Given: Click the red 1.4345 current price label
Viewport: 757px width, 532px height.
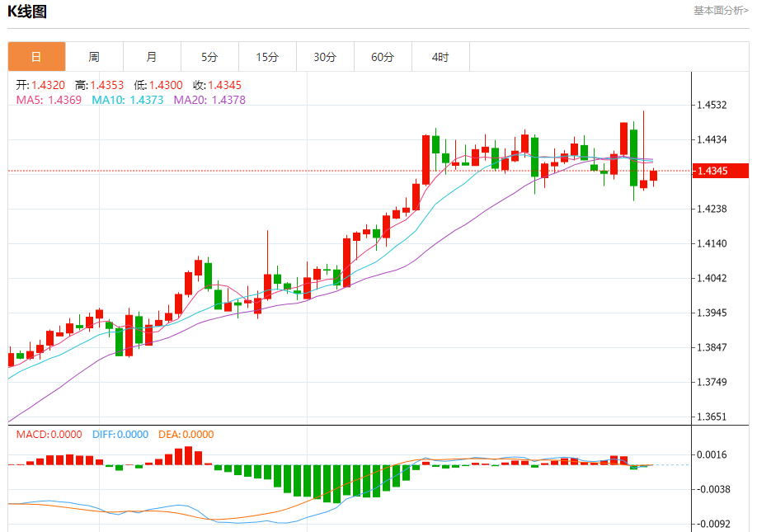Looking at the screenshot, I should point(721,171).
